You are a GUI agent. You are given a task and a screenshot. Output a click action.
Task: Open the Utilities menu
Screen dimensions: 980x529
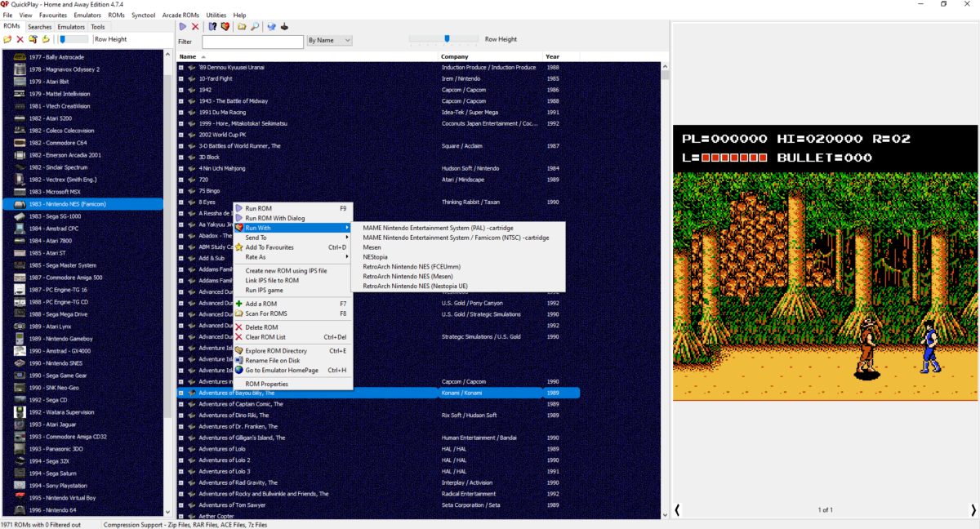pyautogui.click(x=216, y=16)
